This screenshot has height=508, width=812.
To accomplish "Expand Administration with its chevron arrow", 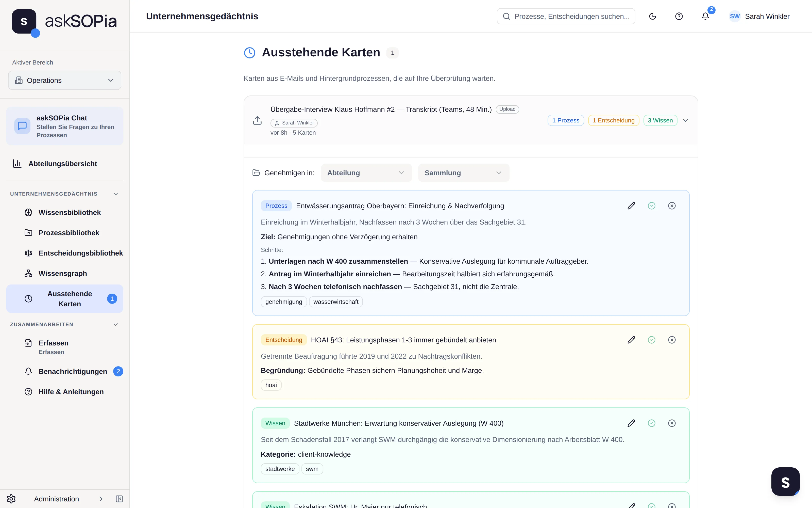I will click(x=101, y=499).
